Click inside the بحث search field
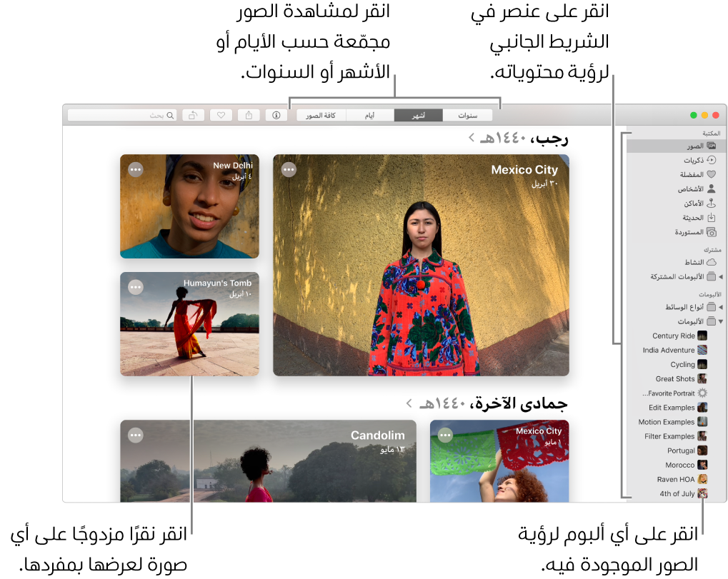Image resolution: width=728 pixels, height=579 pixels. click(121, 114)
